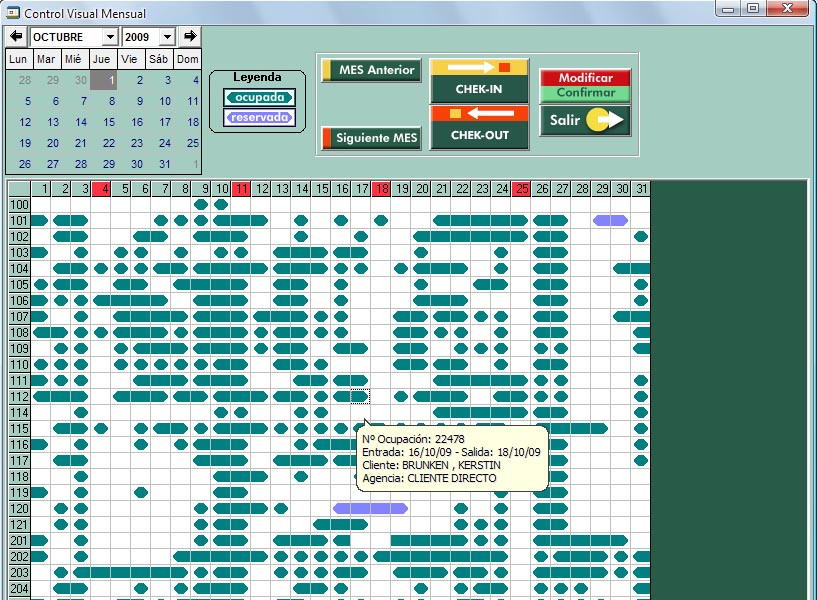
Task: Click the Dom weekday header
Action: coord(188,59)
